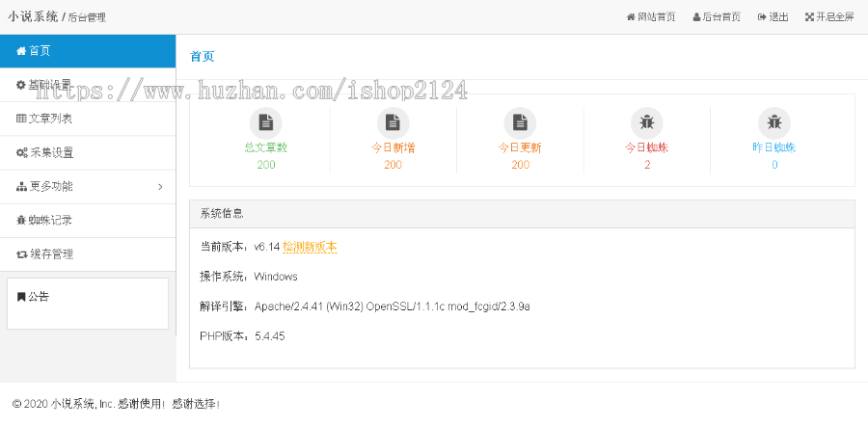Viewport: 868px width, 426px height.
Task: Click 退出 to log out
Action: click(773, 17)
